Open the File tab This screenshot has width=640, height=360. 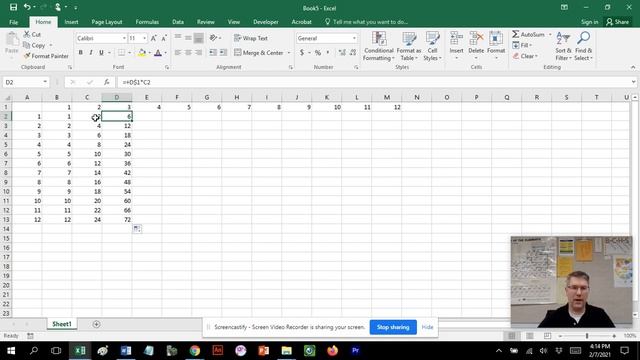point(13,22)
